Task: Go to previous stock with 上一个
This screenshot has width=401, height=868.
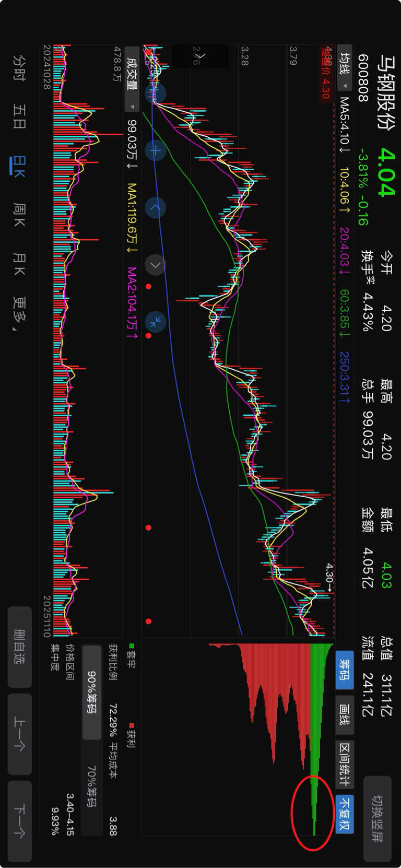Action: pos(20,734)
